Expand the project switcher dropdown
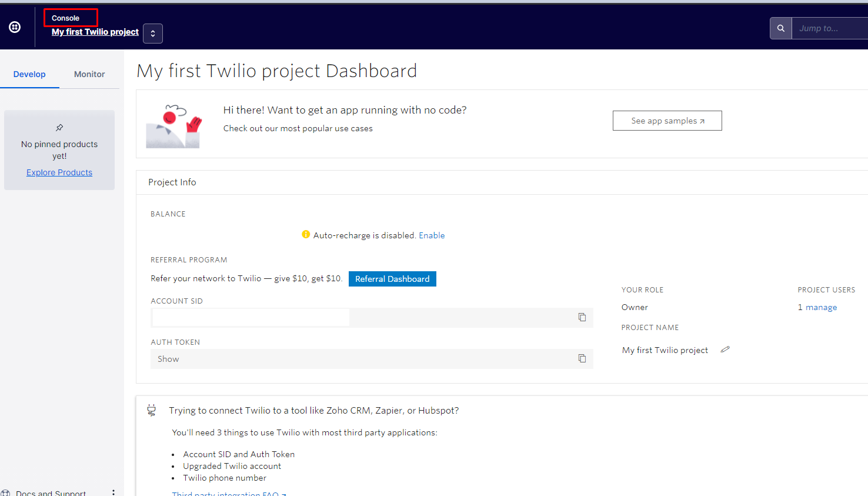Viewport: 868px width, 496px height. click(153, 34)
